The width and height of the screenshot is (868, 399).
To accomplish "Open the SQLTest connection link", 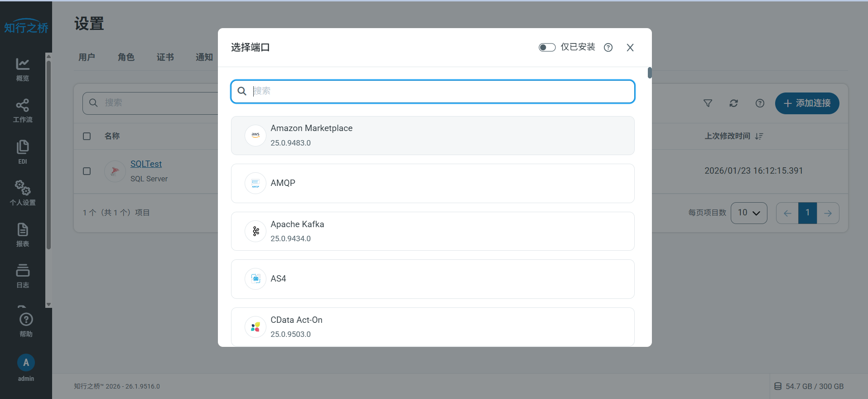I will pyautogui.click(x=146, y=164).
